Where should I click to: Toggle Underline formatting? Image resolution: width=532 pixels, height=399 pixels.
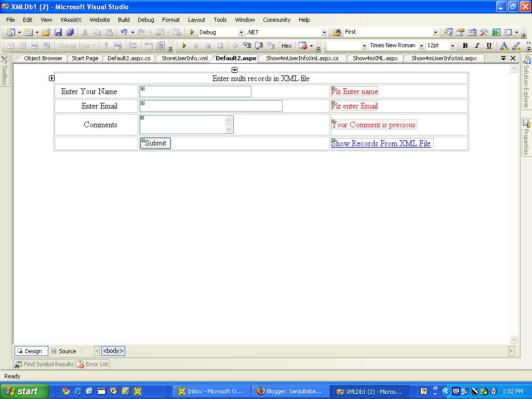[489, 46]
